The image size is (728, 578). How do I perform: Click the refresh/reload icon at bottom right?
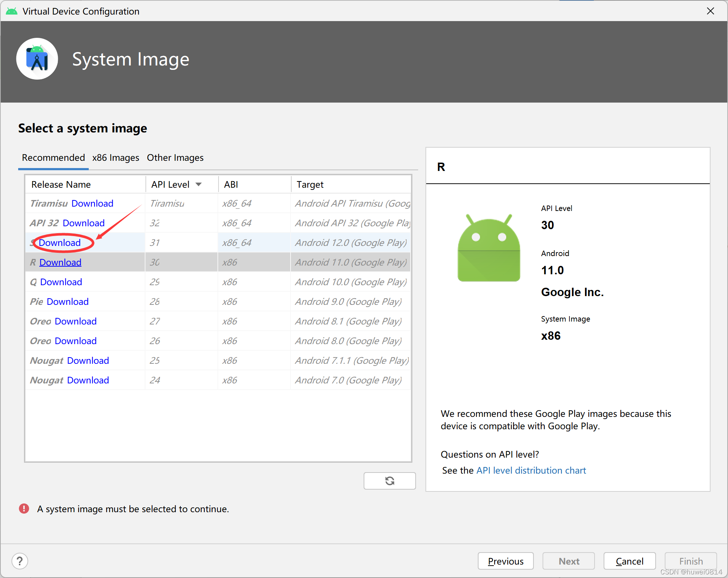[x=390, y=480]
